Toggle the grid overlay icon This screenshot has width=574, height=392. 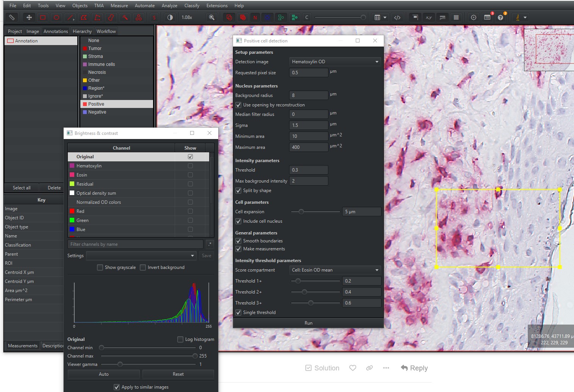456,17
